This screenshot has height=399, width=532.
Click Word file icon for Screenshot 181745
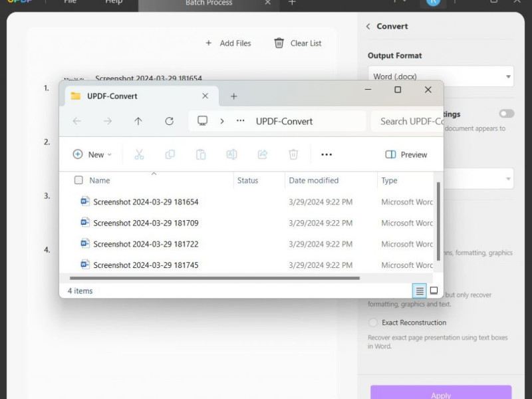[x=85, y=265]
